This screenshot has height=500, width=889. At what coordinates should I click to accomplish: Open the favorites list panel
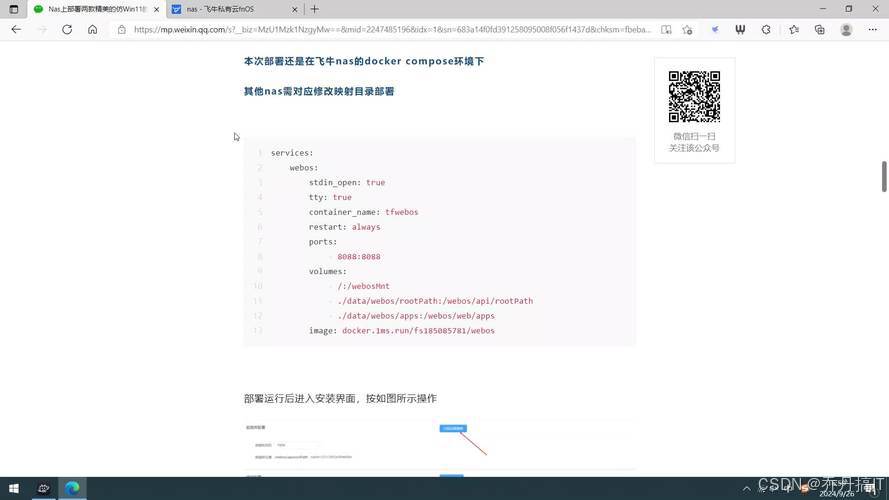pos(794,29)
